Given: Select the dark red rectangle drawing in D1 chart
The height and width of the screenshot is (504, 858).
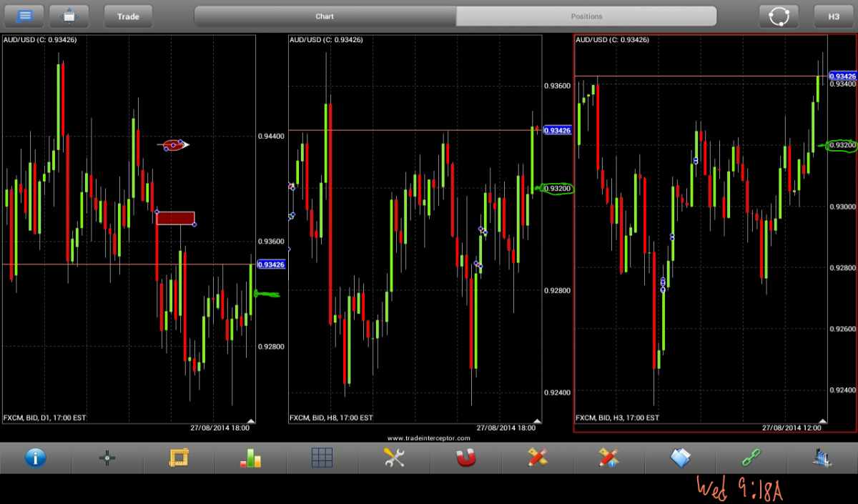Looking at the screenshot, I should coord(175,218).
